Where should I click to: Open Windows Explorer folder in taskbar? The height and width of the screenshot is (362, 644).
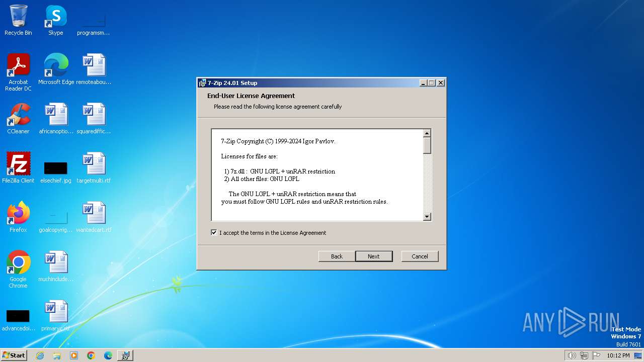click(x=57, y=355)
